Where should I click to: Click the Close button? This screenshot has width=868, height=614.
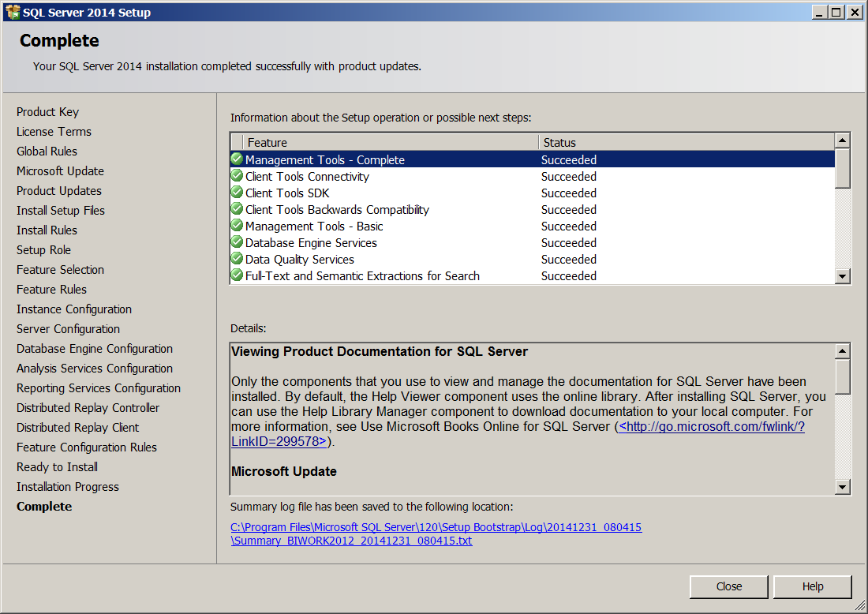tap(728, 586)
